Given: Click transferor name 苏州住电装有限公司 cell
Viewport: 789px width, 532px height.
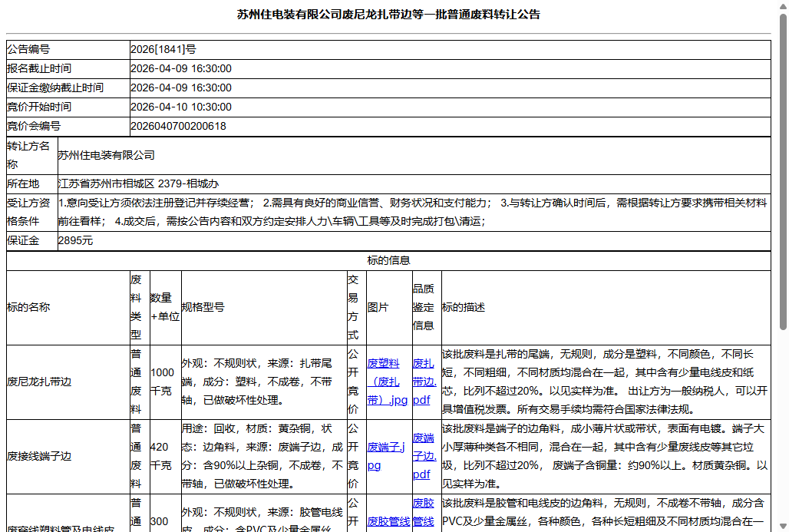Looking at the screenshot, I should tap(414, 156).
